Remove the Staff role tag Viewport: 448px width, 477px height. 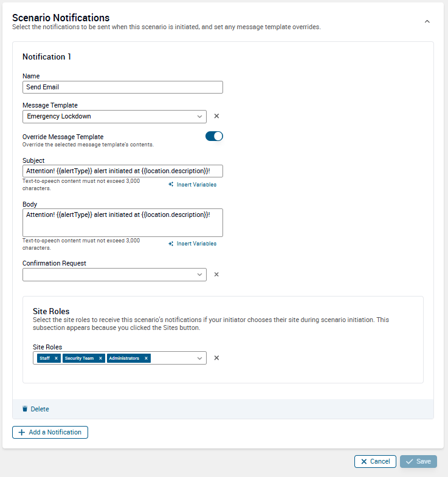[56, 359]
